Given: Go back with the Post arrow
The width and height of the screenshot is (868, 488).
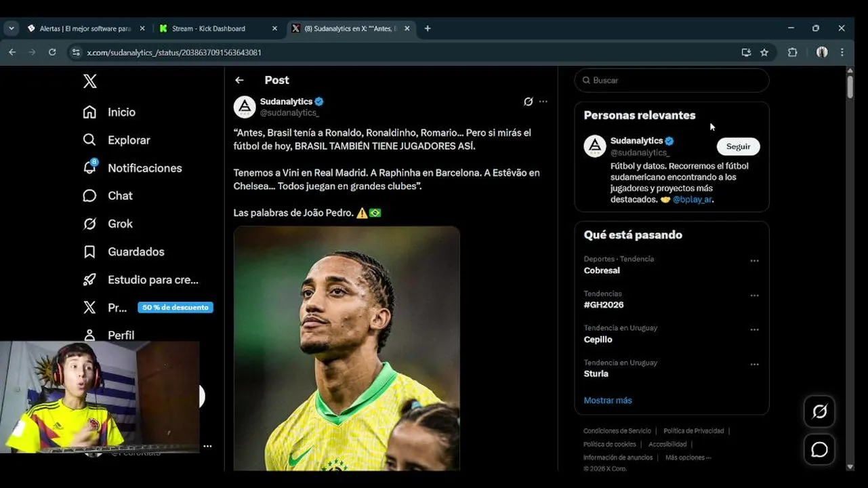Looking at the screenshot, I should click(x=239, y=80).
